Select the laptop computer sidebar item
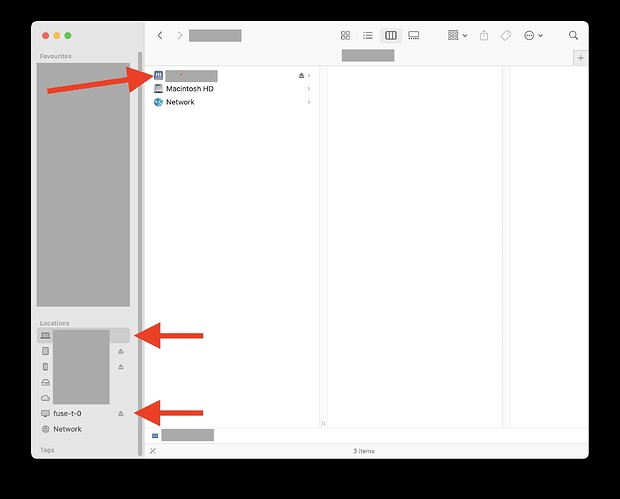The width and height of the screenshot is (620, 499). pos(83,335)
